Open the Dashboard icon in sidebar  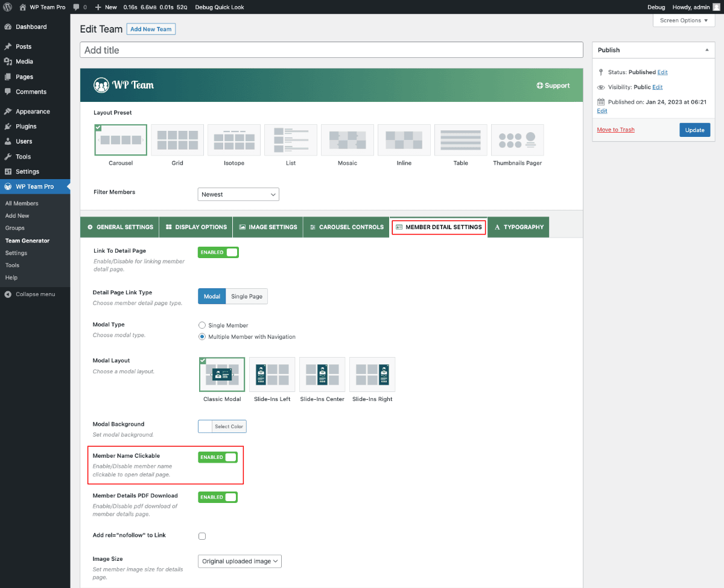point(8,27)
